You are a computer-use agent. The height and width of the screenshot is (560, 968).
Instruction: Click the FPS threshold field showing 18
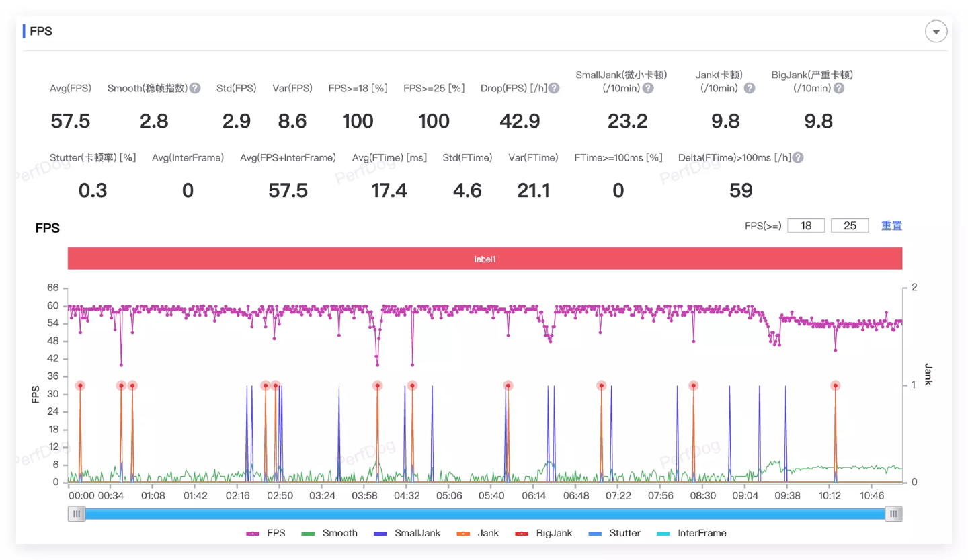[806, 225]
